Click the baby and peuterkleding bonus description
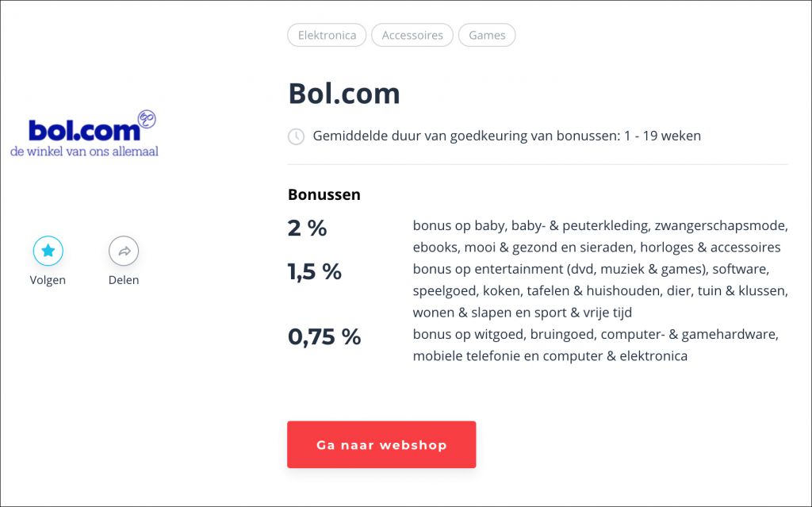The width and height of the screenshot is (812, 507). pyautogui.click(x=600, y=236)
